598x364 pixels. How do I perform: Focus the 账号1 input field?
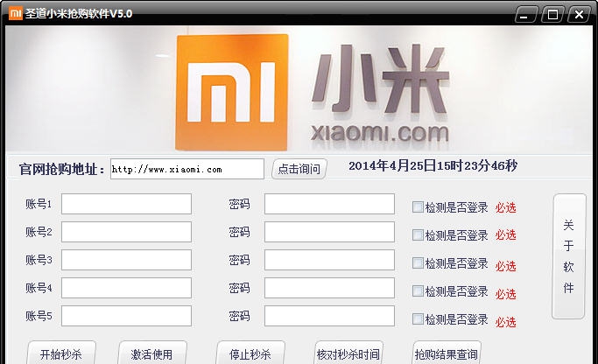tap(126, 204)
